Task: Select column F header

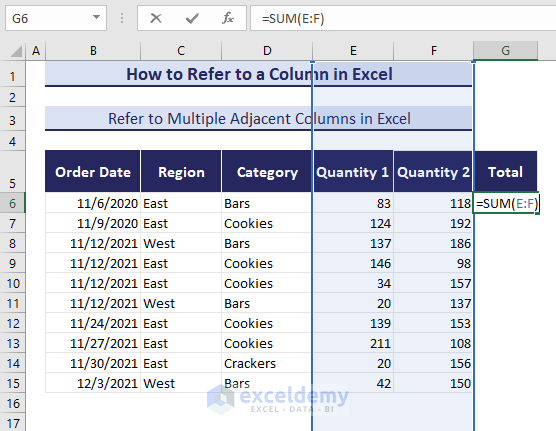Action: (x=434, y=51)
